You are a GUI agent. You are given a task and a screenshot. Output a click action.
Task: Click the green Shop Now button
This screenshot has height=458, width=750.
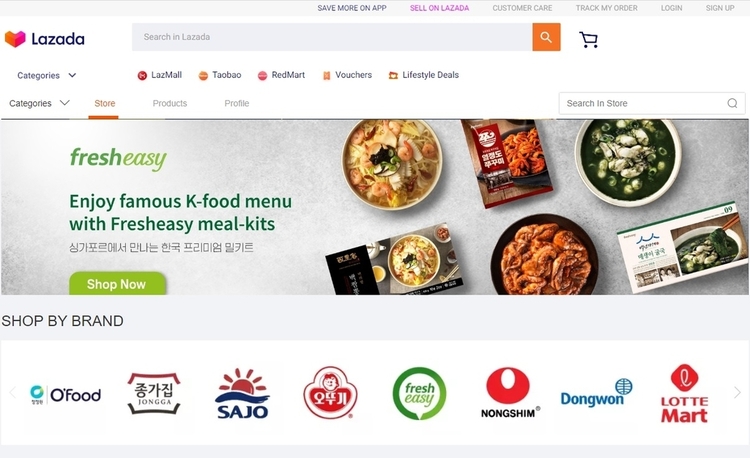click(x=117, y=284)
